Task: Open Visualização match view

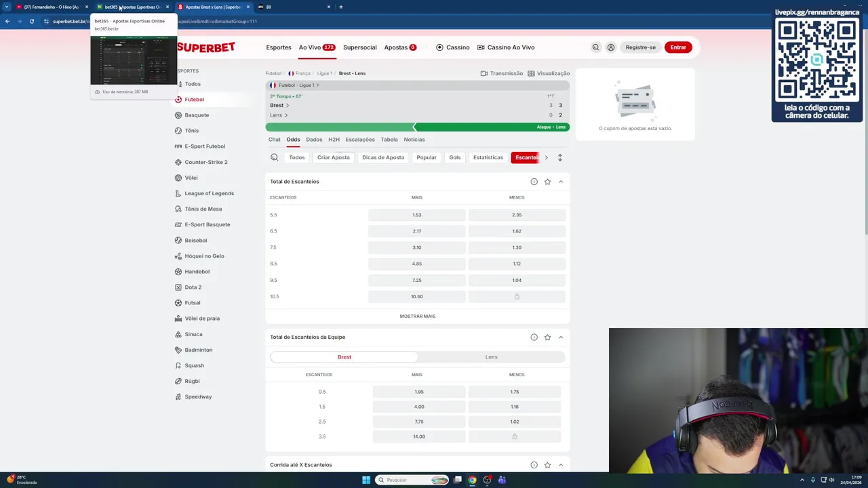Action: pyautogui.click(x=549, y=73)
